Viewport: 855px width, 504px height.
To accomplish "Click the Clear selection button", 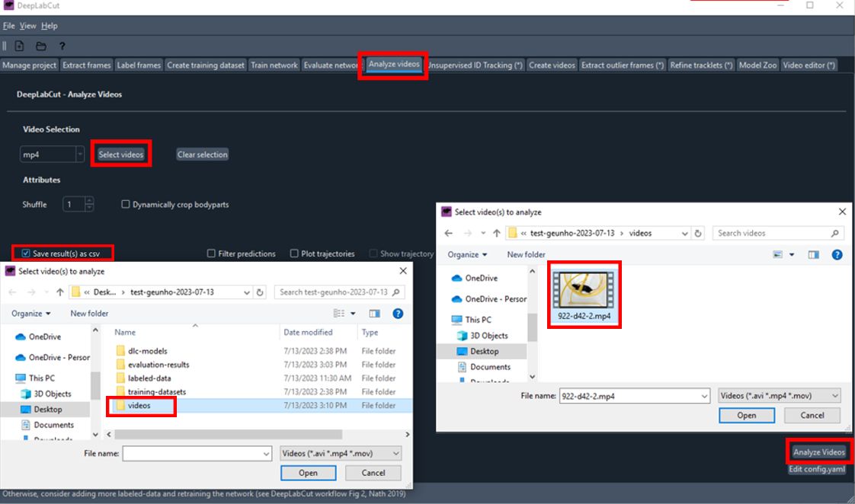I will coord(202,155).
